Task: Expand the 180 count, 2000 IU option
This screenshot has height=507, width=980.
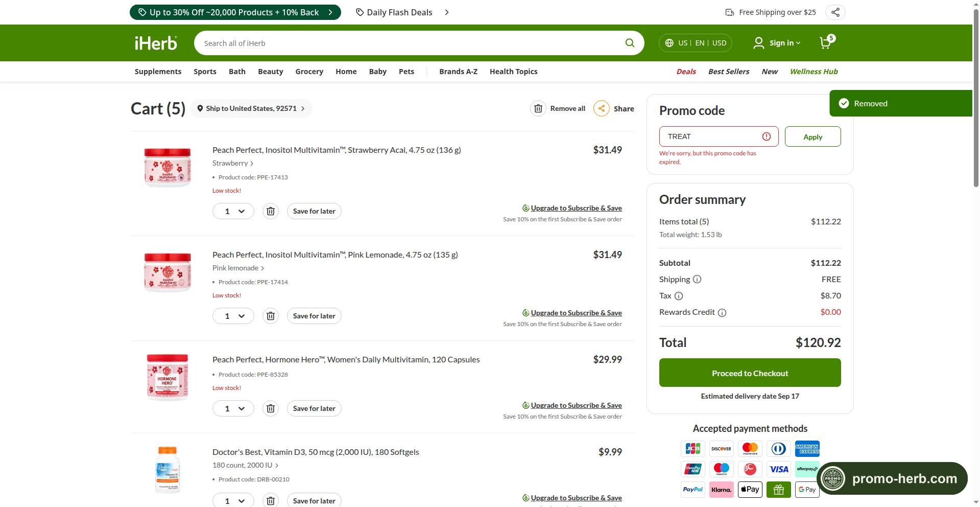Action: [246, 465]
